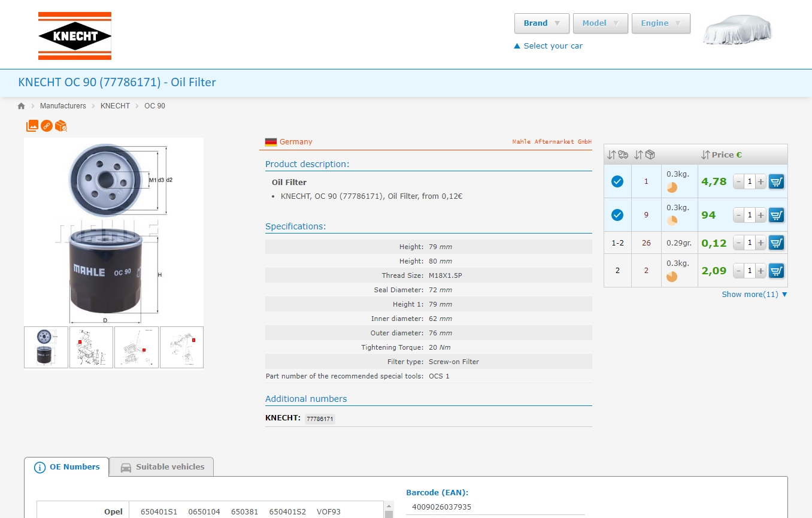Click the 0650104 Opel OE number
The height and width of the screenshot is (518, 812).
click(x=204, y=512)
